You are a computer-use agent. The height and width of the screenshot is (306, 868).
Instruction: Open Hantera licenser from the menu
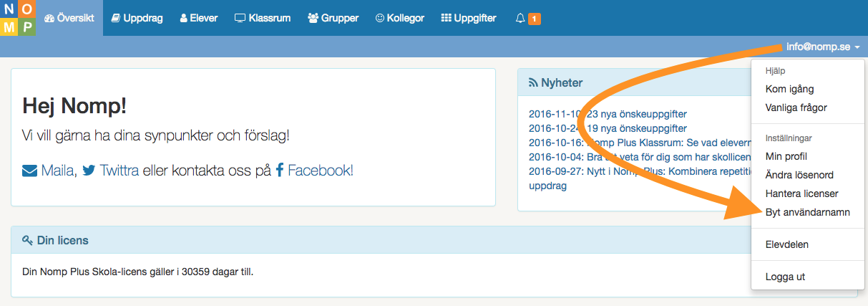(801, 193)
